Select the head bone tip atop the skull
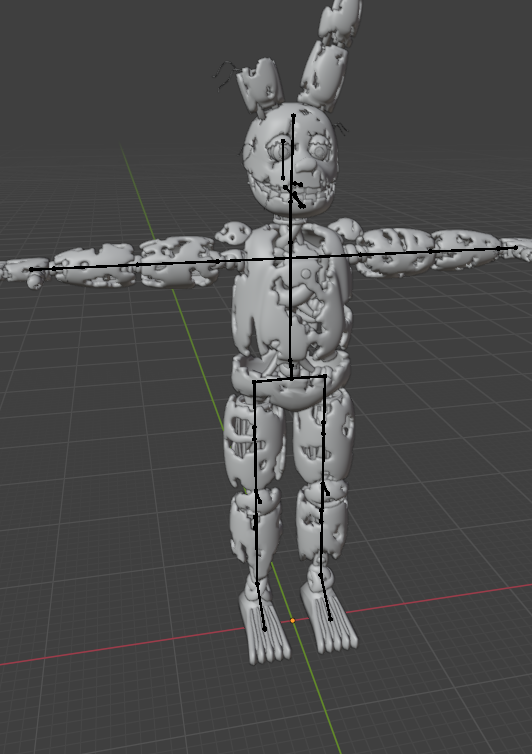This screenshot has height=754, width=532. click(x=293, y=115)
